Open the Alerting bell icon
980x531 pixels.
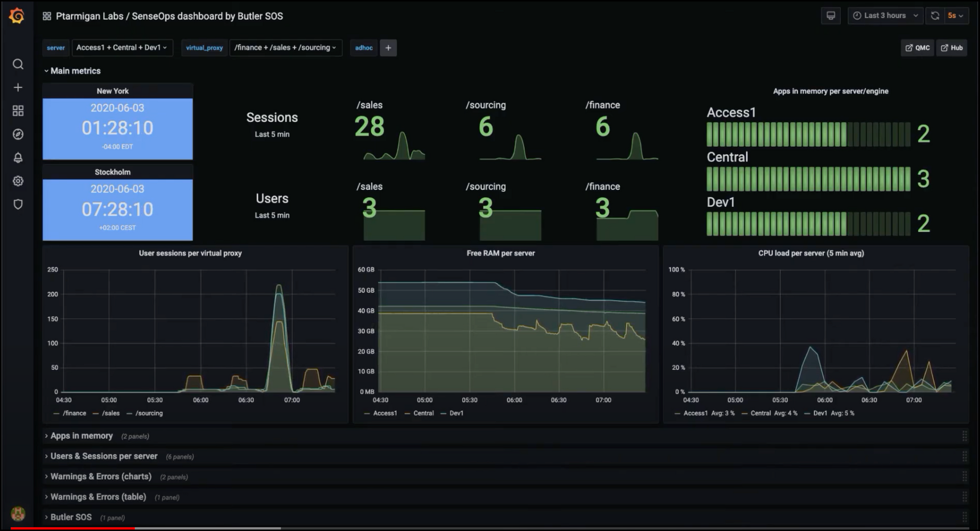click(x=18, y=158)
